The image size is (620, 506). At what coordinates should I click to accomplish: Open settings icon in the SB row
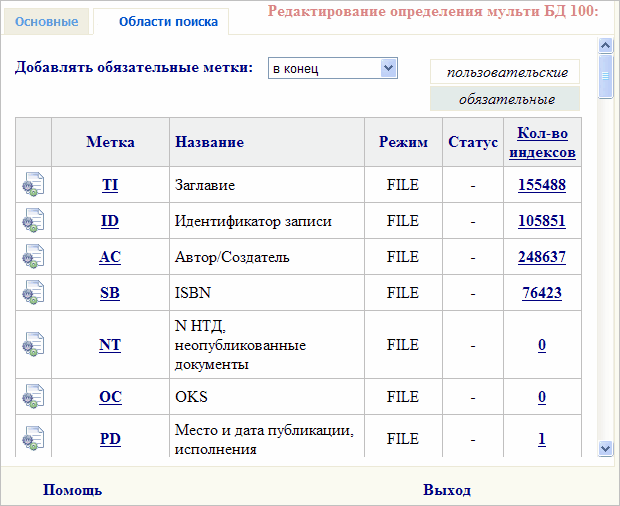click(33, 292)
